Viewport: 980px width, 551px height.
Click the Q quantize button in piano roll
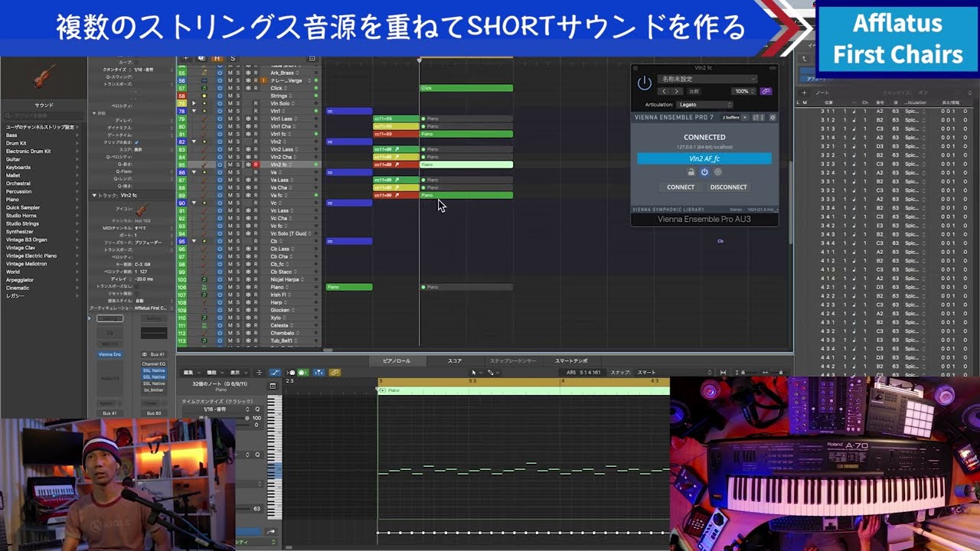257,409
